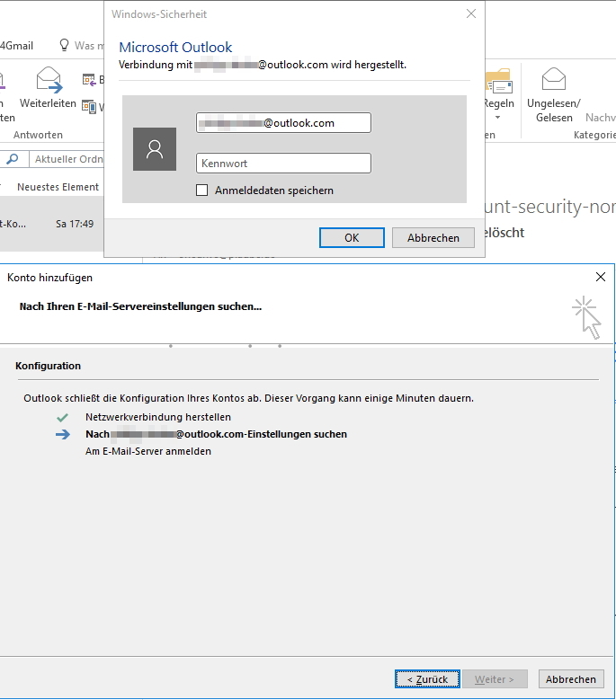
Task: Click Abbrechen in Konto hinzufügen window
Action: click(x=571, y=679)
